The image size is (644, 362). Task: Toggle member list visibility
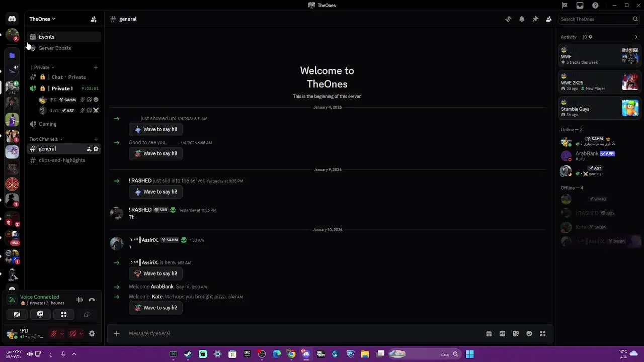click(x=549, y=19)
